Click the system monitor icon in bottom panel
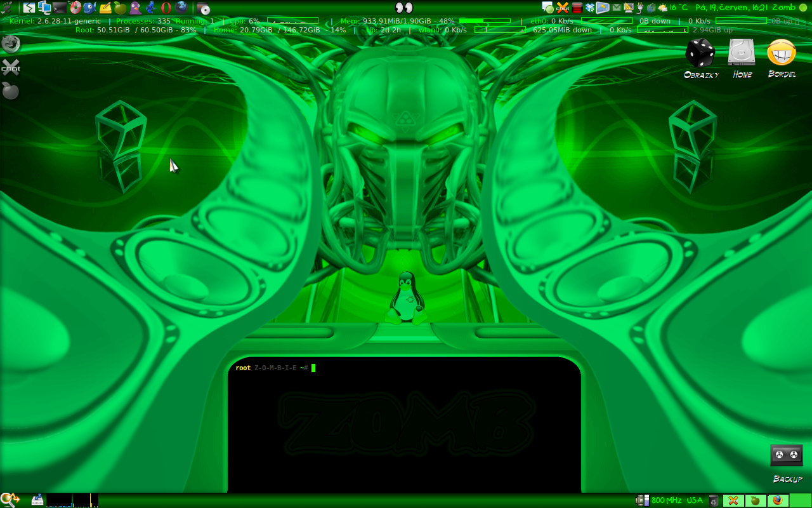The height and width of the screenshot is (508, 812). (x=37, y=500)
